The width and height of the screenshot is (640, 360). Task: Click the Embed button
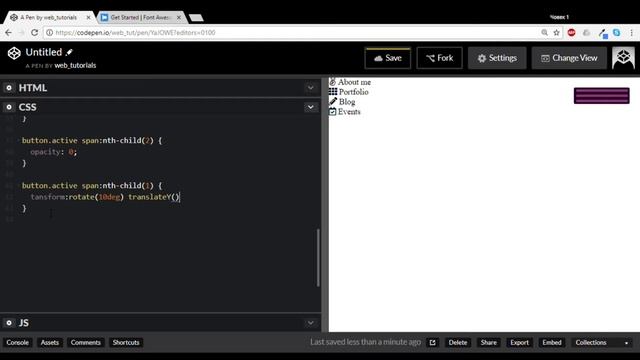coord(552,342)
